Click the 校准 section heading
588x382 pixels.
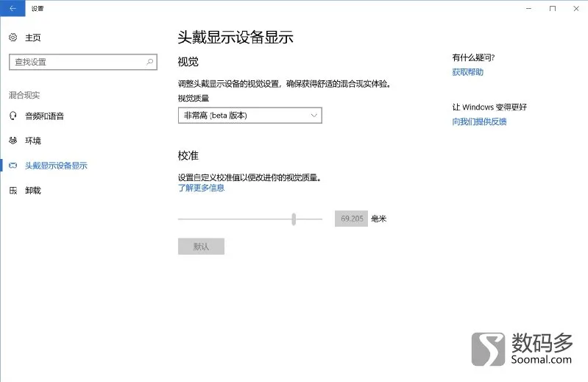188,155
